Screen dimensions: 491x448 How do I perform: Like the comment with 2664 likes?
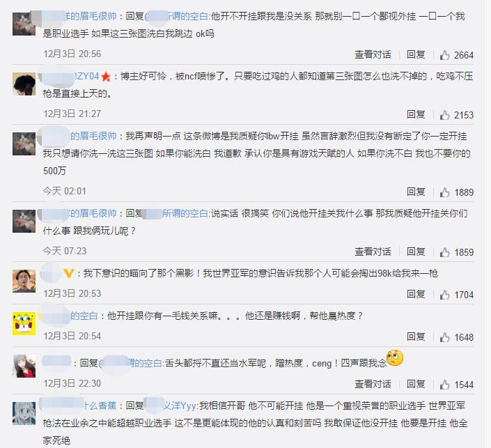point(444,55)
